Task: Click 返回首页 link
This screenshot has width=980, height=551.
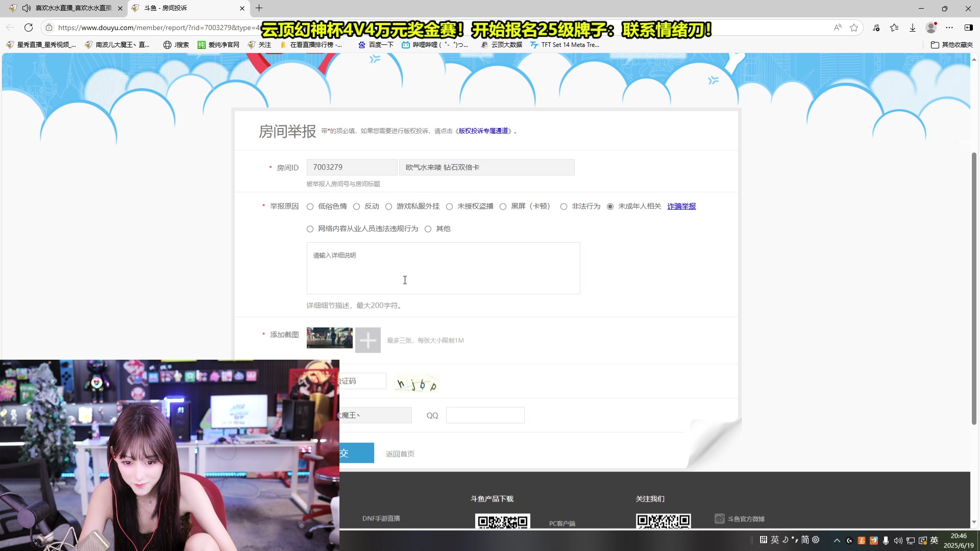Action: 400,454
